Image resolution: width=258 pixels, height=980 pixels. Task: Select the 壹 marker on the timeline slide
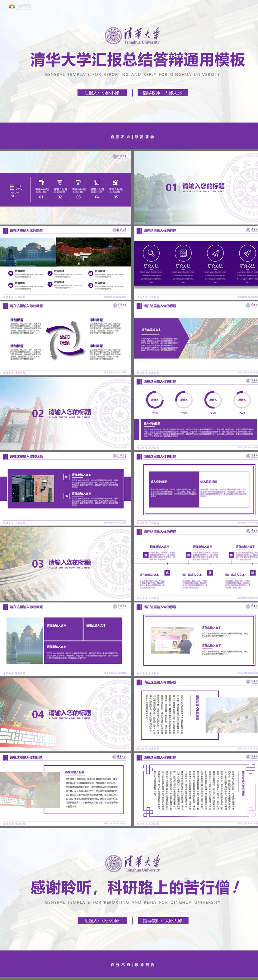point(146,555)
